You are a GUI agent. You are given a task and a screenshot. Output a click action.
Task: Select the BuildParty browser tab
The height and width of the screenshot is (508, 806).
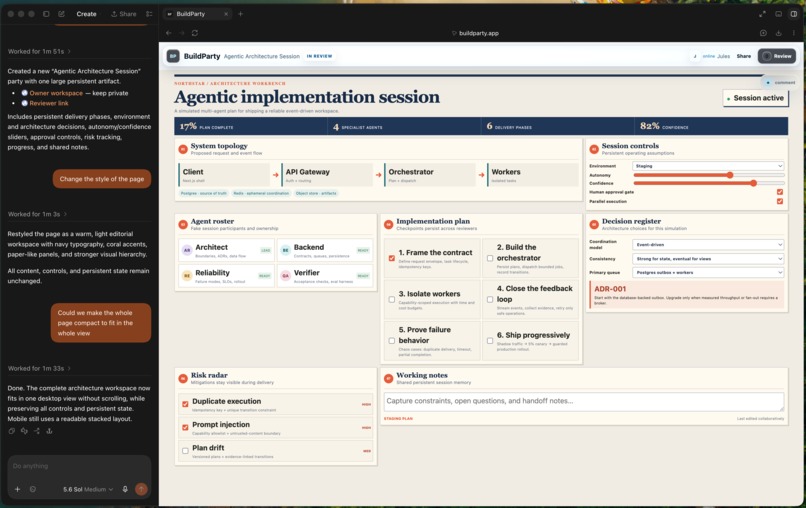[x=197, y=14]
